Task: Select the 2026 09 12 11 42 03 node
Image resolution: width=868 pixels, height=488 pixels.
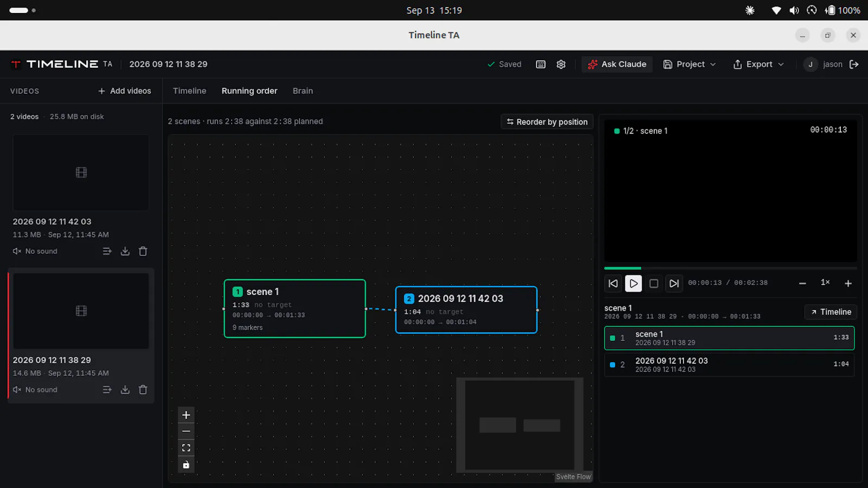Action: (x=466, y=310)
